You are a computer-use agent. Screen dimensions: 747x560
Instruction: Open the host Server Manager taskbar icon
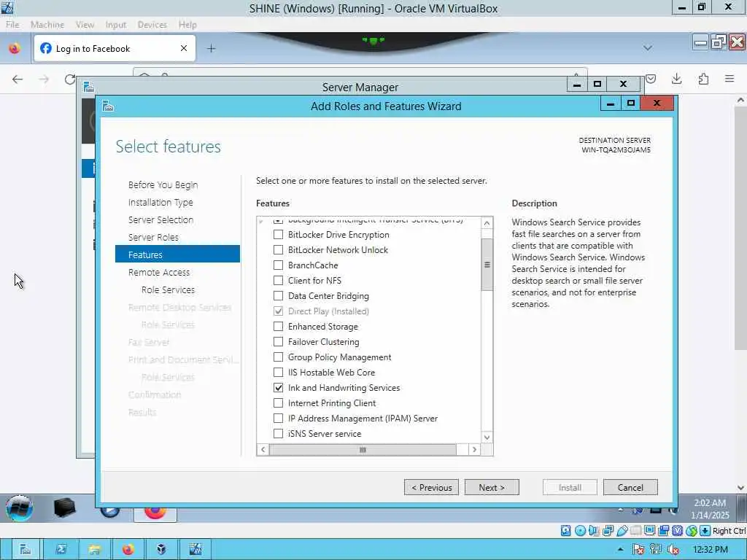(25, 549)
